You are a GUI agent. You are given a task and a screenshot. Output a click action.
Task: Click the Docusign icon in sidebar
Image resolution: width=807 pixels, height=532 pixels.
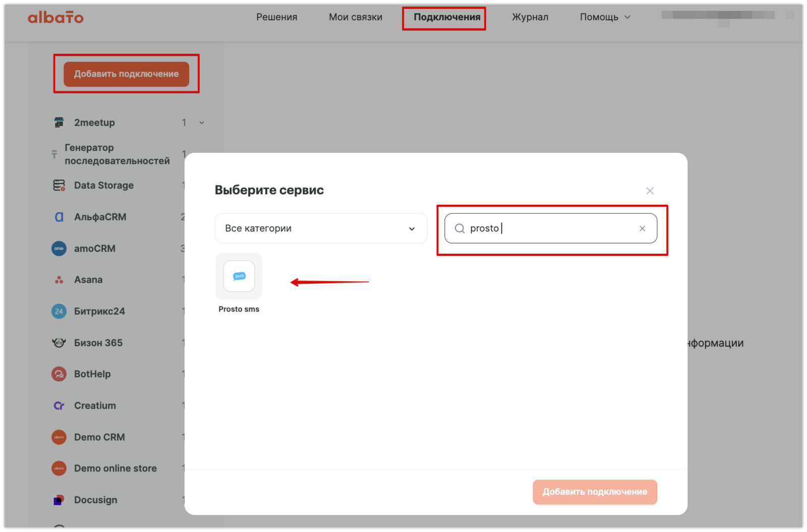tap(59, 500)
